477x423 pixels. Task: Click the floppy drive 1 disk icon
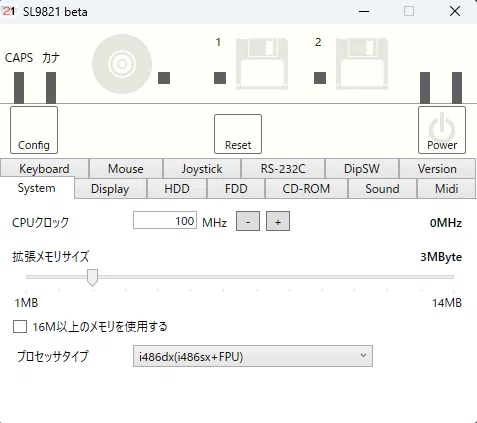(x=262, y=64)
